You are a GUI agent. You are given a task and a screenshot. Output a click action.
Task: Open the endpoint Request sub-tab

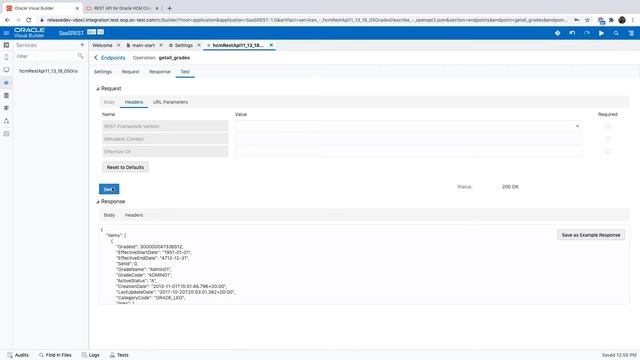click(x=131, y=72)
